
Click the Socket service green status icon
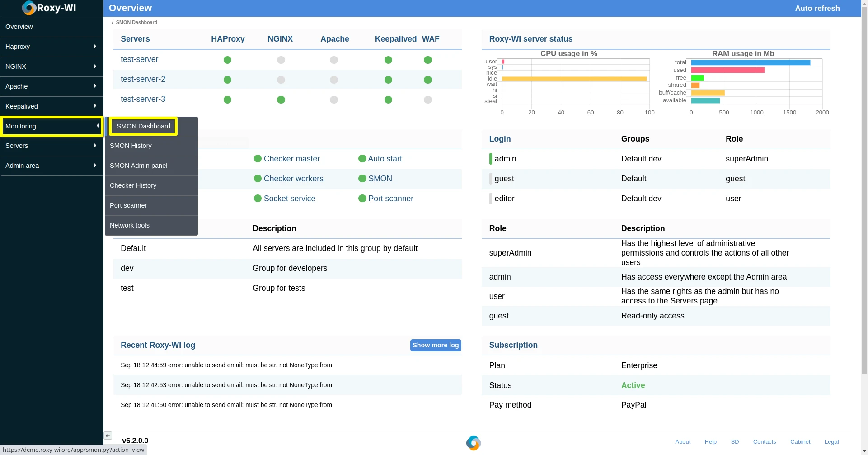(258, 198)
